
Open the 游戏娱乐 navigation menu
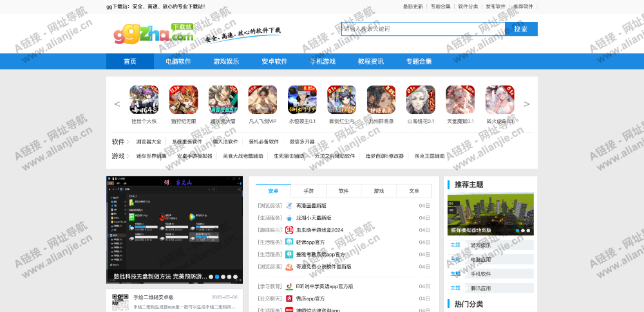coord(226,62)
